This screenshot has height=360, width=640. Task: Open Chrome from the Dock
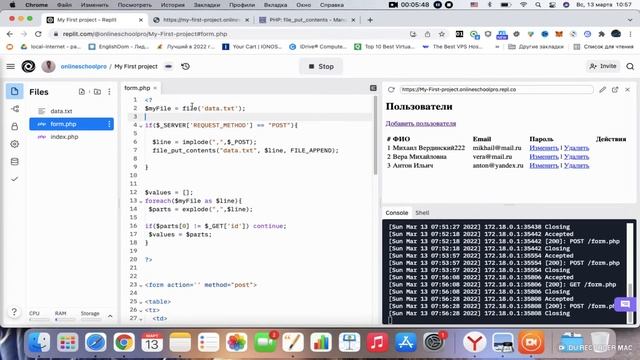coord(124,342)
